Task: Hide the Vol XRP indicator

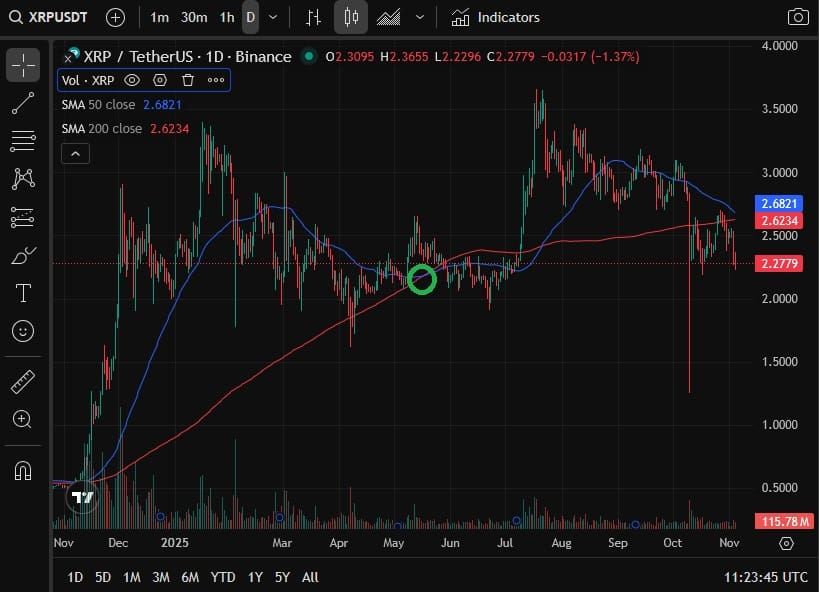Action: tap(131, 80)
